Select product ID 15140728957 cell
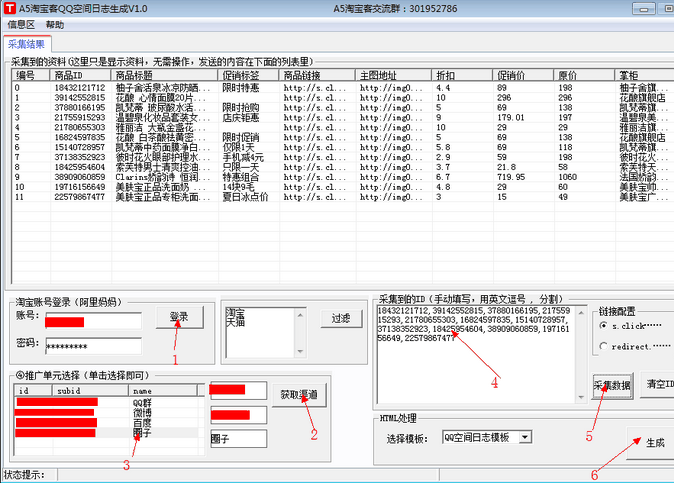This screenshot has height=483, width=674. (80, 147)
